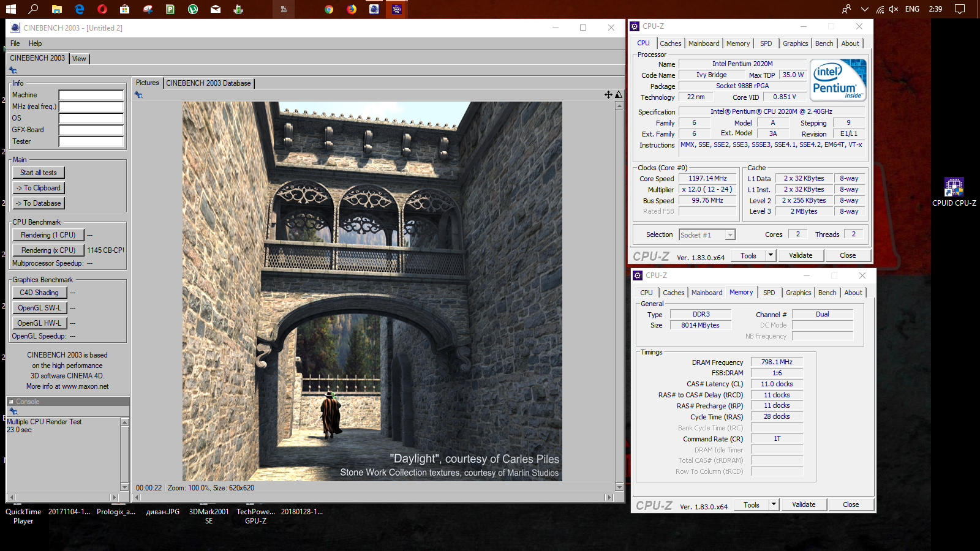Open Microsoft Store from the taskbar
This screenshot has height=551, width=980.
point(125,9)
